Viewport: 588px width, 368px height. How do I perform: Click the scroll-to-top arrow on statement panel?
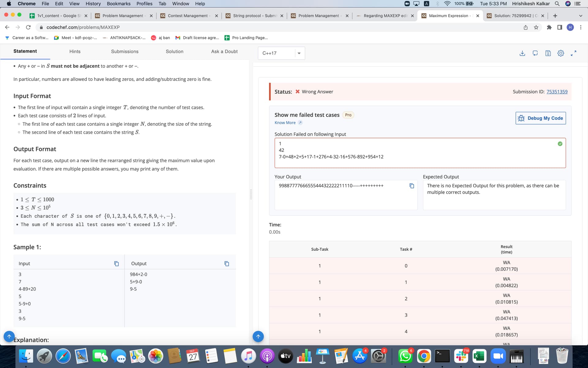pyautogui.click(x=9, y=336)
